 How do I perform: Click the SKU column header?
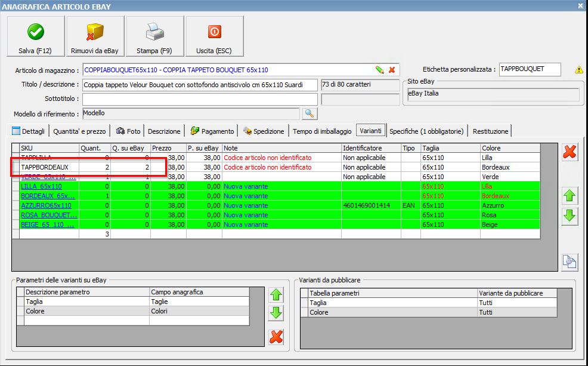click(x=49, y=148)
